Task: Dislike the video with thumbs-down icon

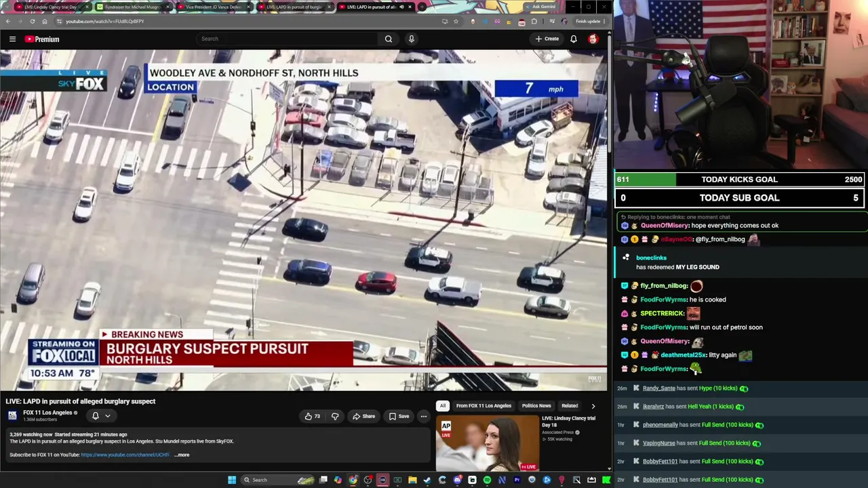Action: click(x=335, y=416)
